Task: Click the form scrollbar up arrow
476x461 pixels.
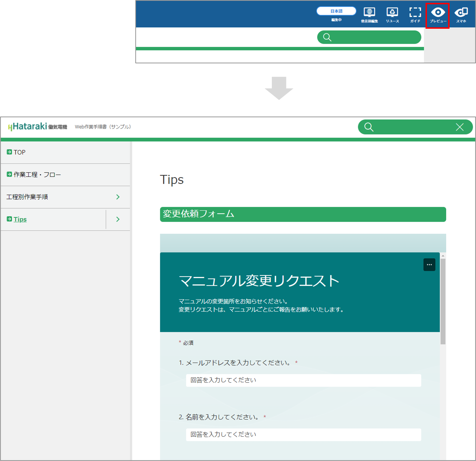Action: [443, 256]
